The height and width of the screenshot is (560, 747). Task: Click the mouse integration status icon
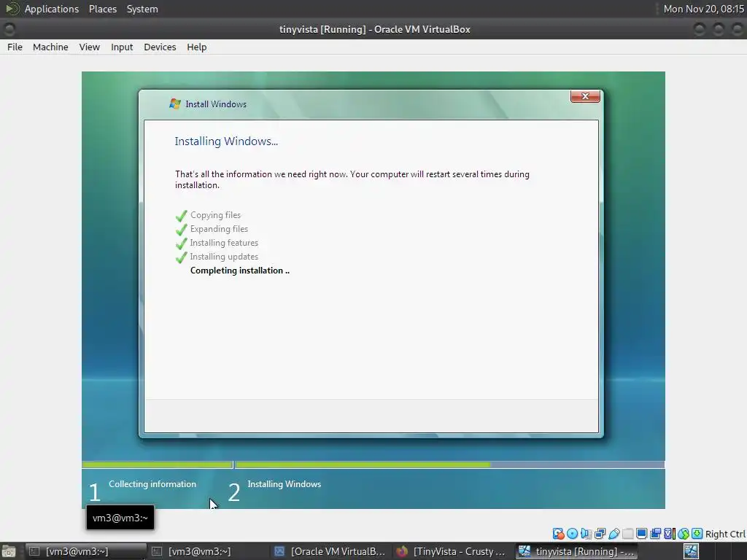683,534
